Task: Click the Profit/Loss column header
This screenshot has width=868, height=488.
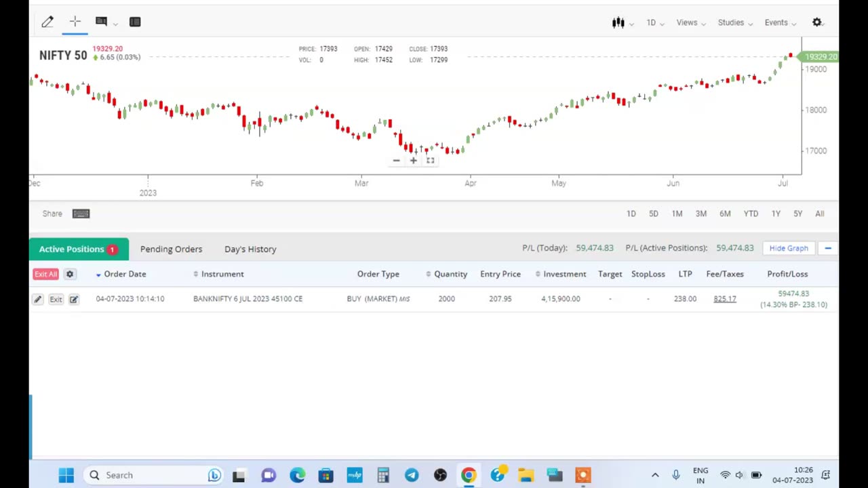Action: (x=787, y=274)
